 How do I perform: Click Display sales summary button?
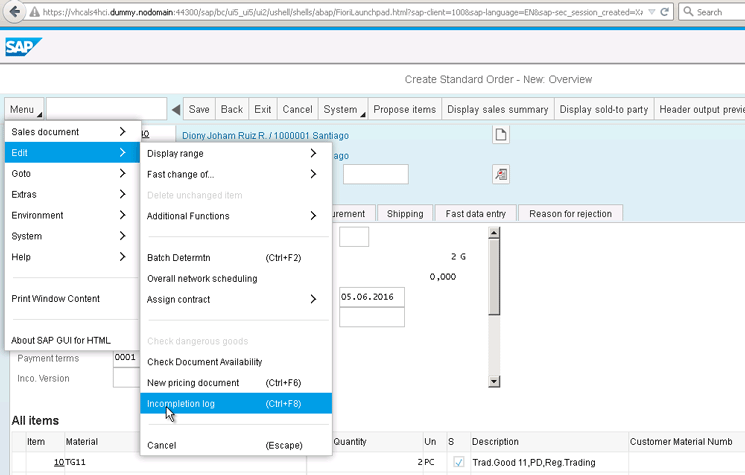click(x=497, y=110)
